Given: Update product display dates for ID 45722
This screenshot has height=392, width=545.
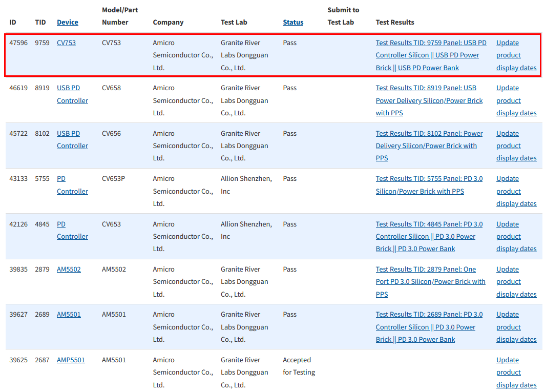Looking at the screenshot, I should [516, 146].
